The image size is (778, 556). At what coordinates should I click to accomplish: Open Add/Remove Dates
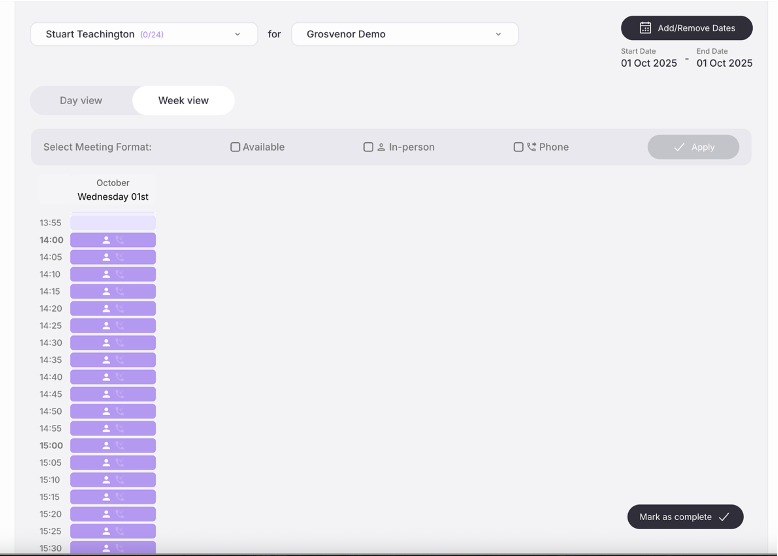[x=687, y=28]
